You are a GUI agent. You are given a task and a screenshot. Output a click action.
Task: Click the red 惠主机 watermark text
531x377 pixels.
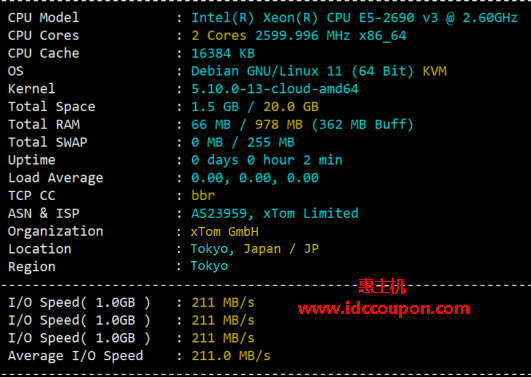tap(381, 286)
